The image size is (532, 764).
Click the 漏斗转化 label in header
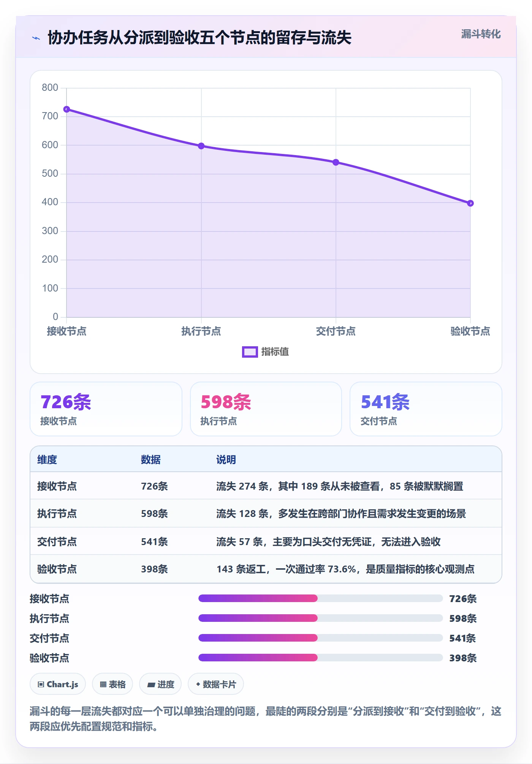(x=481, y=34)
